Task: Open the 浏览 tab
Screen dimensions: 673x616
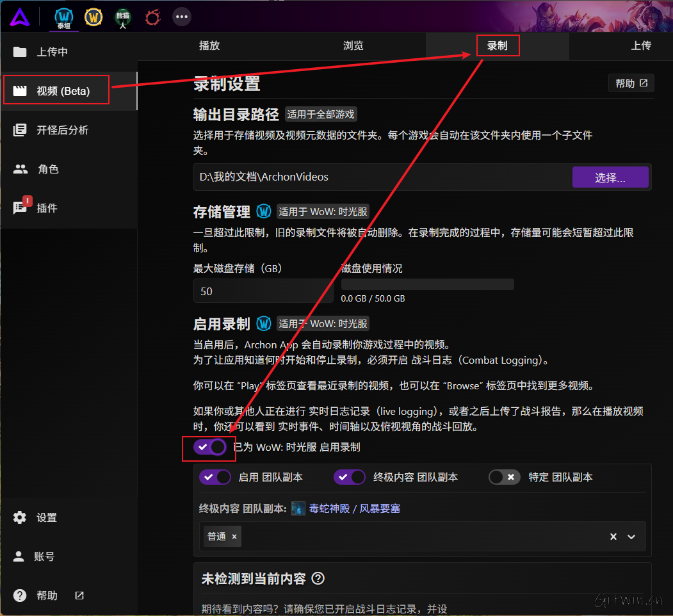Action: [353, 45]
